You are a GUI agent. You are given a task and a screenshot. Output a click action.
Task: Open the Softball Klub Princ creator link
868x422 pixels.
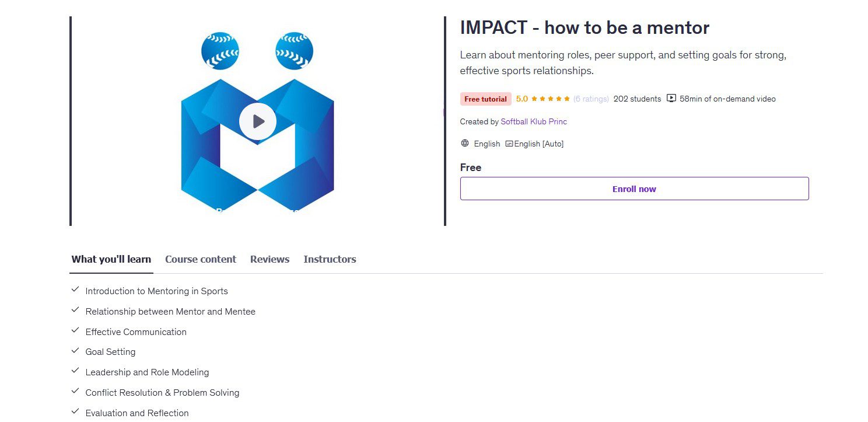(x=534, y=121)
